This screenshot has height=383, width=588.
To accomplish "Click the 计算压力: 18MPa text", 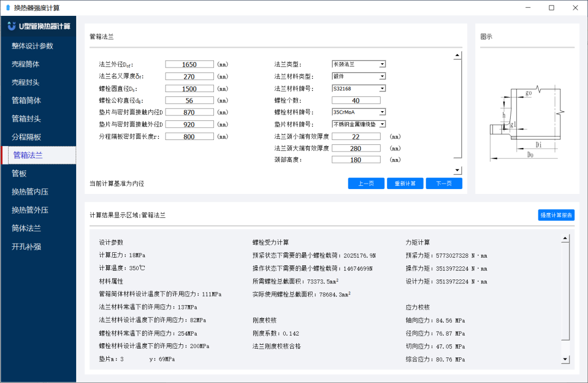I will [x=122, y=255].
